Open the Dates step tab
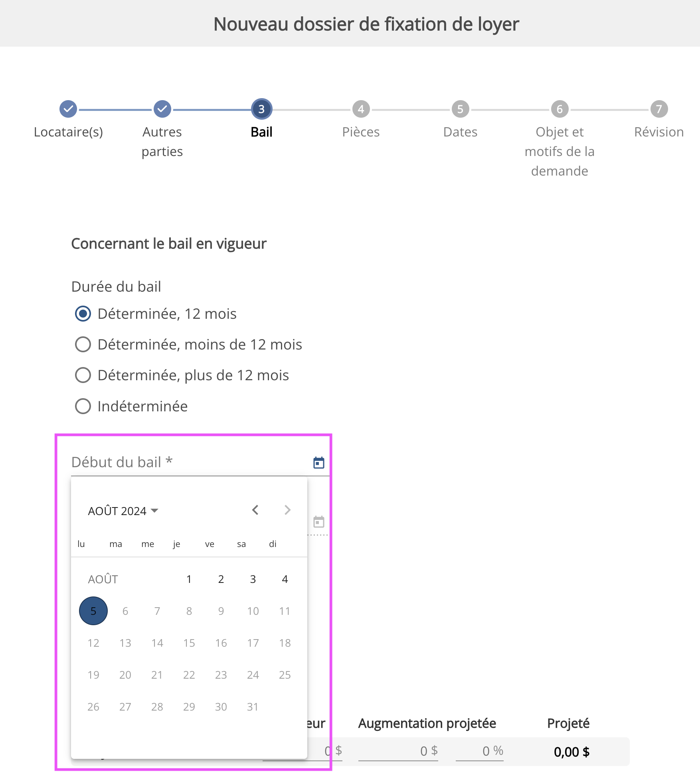 (460, 109)
